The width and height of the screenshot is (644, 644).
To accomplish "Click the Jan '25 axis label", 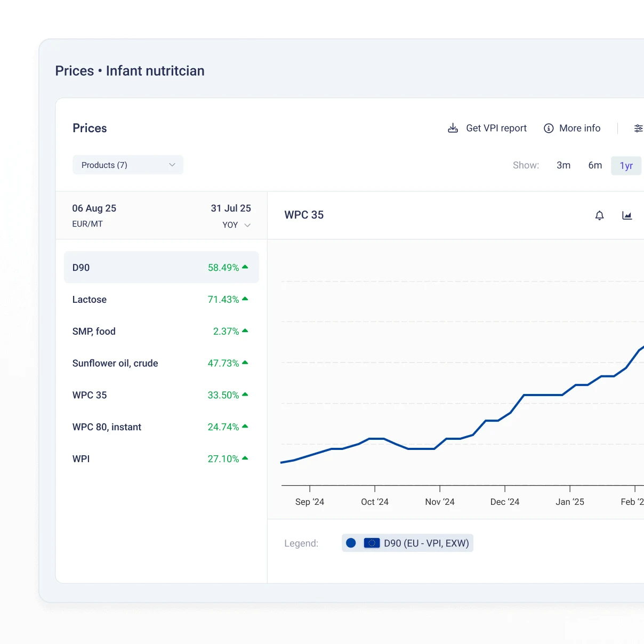I will 570,502.
